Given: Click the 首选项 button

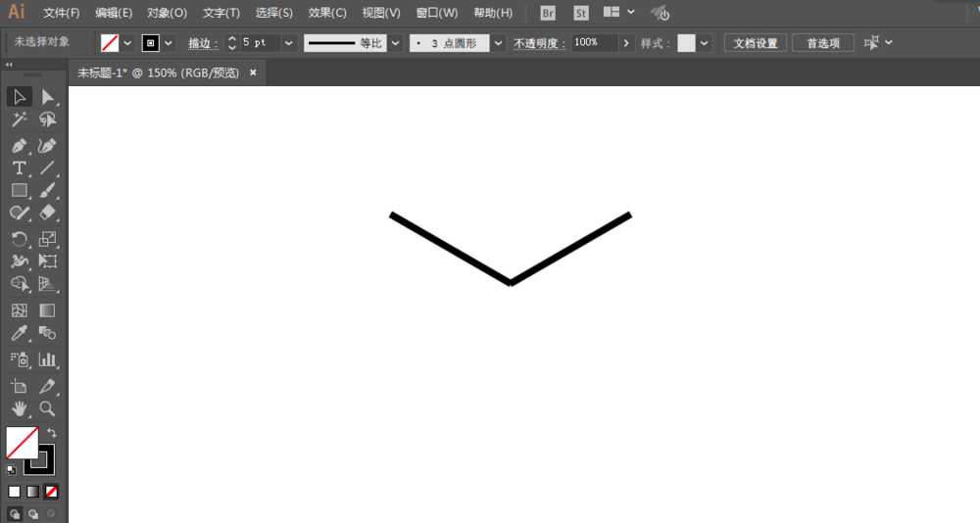Looking at the screenshot, I should [x=822, y=43].
